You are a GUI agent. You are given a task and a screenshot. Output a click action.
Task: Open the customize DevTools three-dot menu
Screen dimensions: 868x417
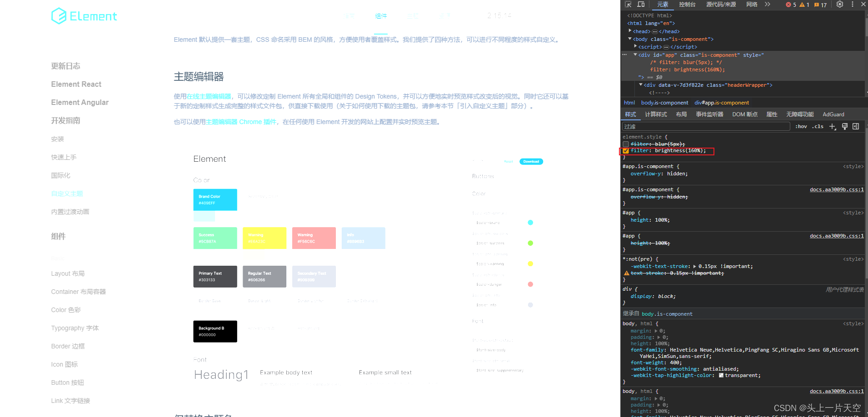852,5
